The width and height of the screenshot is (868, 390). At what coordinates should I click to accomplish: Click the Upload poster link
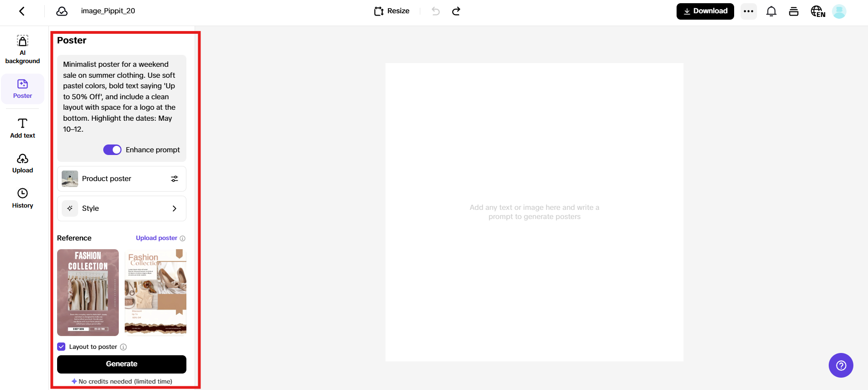click(x=156, y=238)
